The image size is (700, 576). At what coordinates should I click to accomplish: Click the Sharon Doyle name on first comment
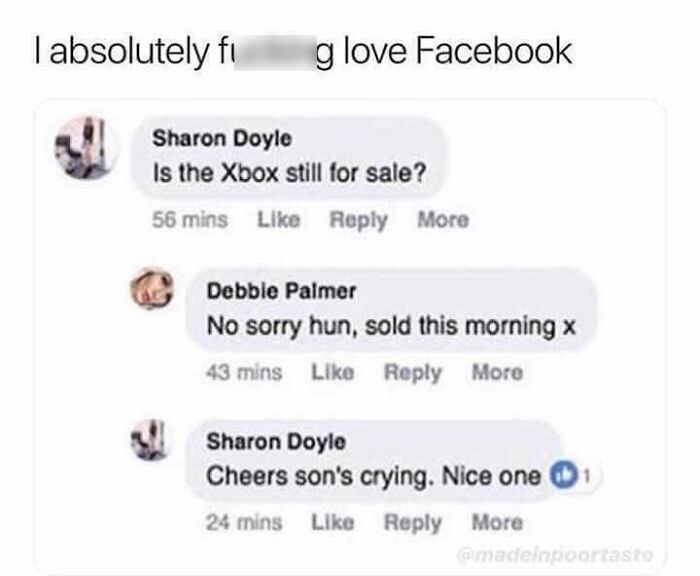[222, 138]
